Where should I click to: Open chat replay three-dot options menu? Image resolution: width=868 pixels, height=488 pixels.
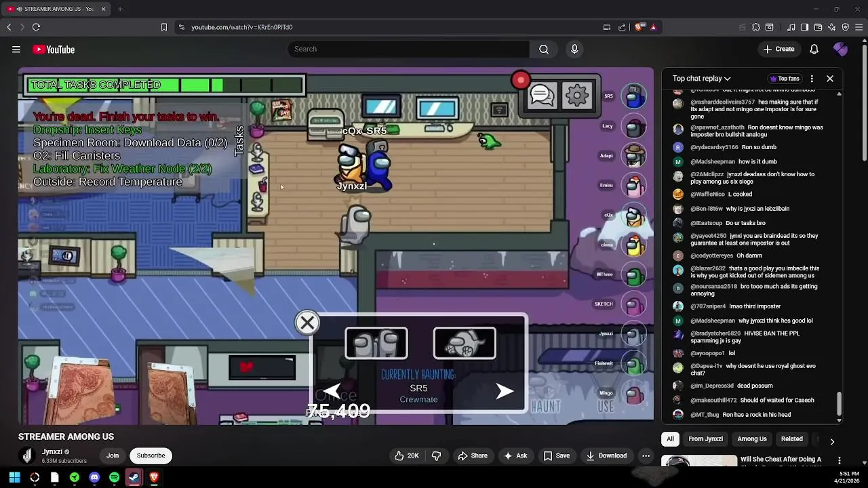tap(812, 79)
